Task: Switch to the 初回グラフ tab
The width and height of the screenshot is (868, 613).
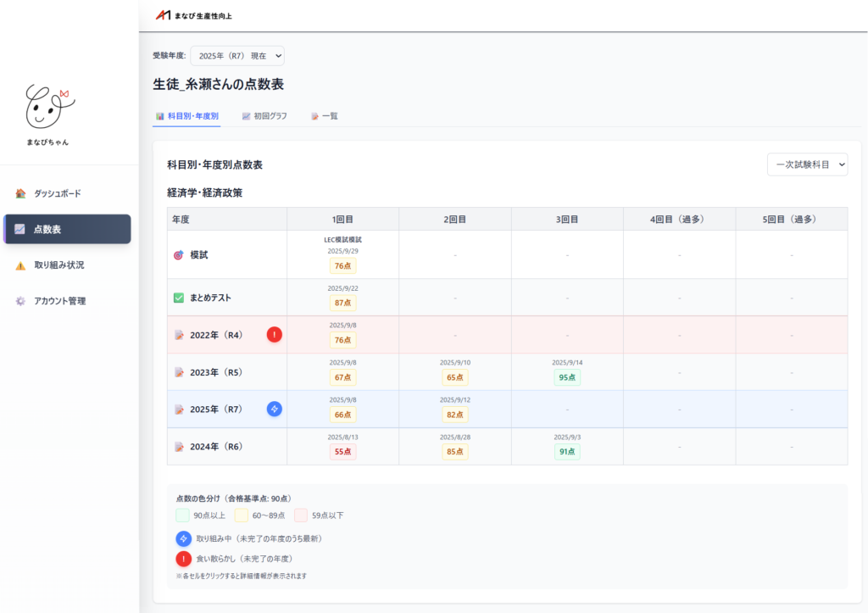Action: tap(264, 116)
